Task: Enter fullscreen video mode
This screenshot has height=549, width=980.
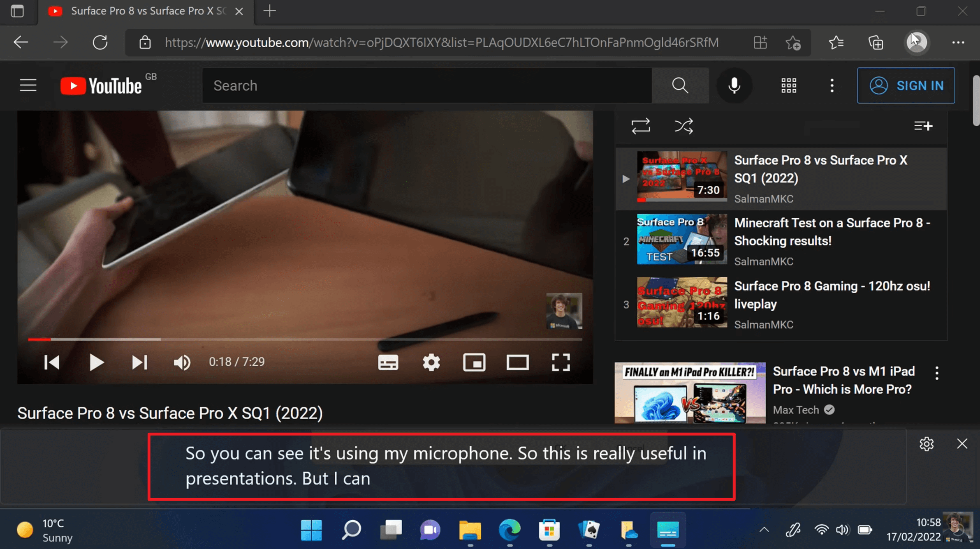Action: coord(561,362)
